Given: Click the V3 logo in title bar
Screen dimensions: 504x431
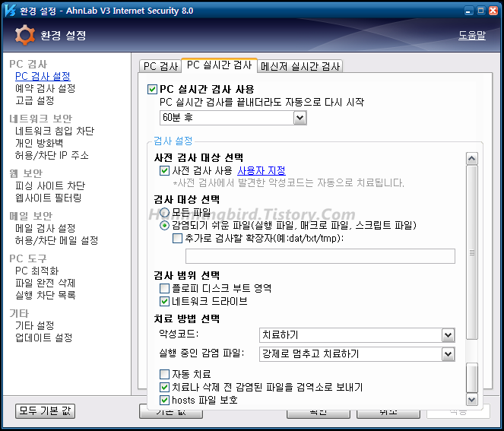Looking at the screenshot, I should (10, 10).
